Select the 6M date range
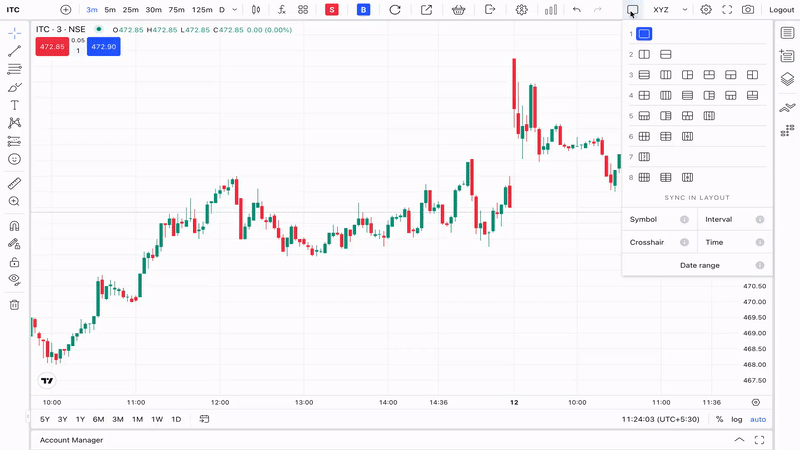The image size is (800, 450). pos(98,419)
